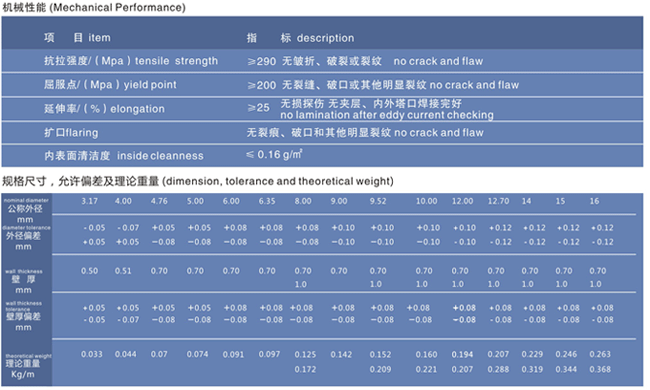Click the ≥290 tensile strength value

pos(262,61)
